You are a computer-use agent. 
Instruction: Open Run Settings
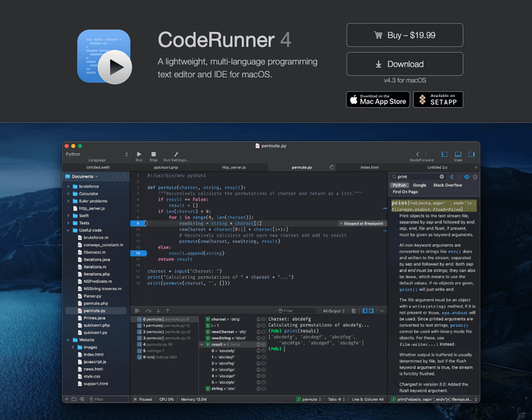[177, 154]
